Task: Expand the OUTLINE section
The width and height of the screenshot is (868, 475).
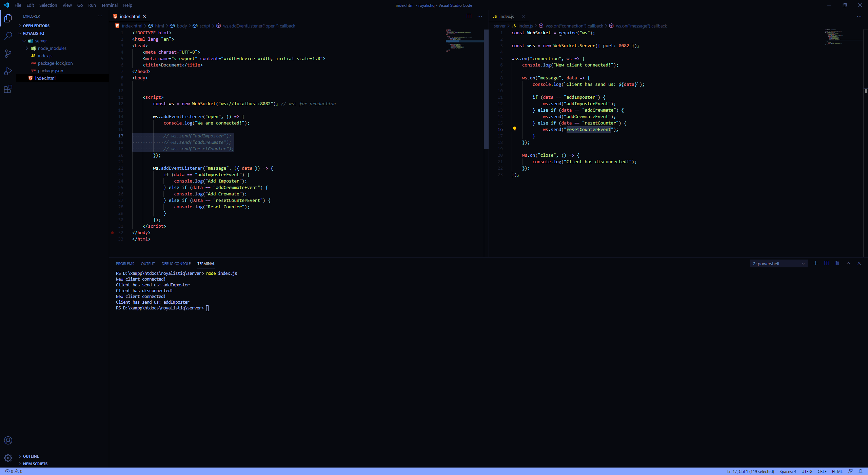Action: (31, 456)
